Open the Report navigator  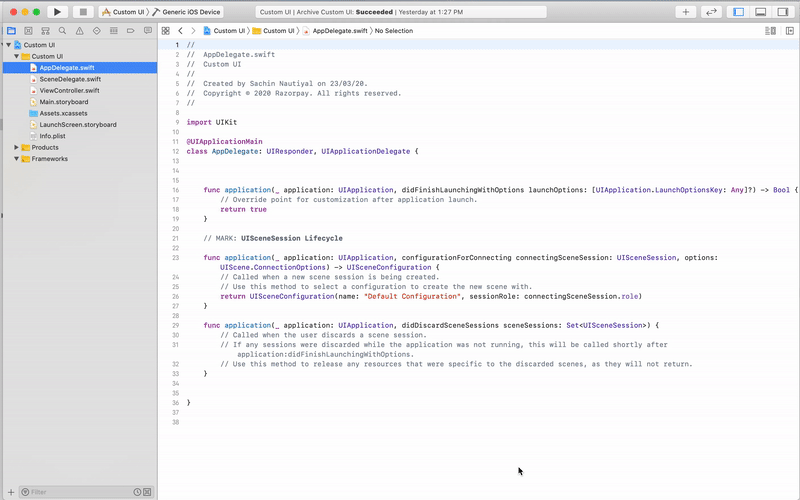148,31
